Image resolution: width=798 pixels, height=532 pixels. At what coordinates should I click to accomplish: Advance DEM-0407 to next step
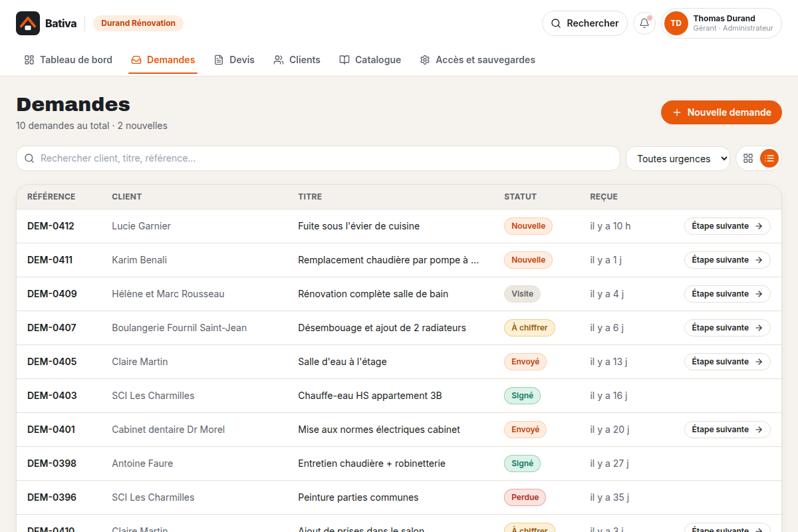pos(728,328)
